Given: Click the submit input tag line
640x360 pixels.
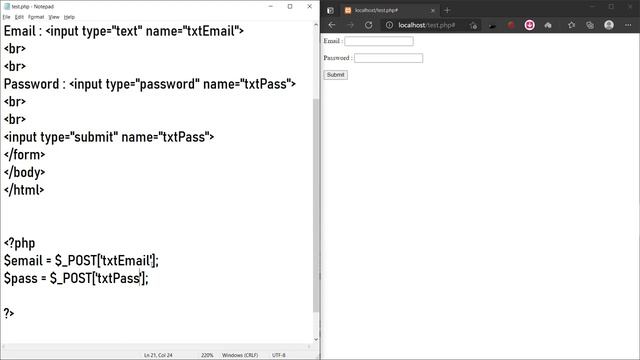Looking at the screenshot, I should click(x=109, y=137).
